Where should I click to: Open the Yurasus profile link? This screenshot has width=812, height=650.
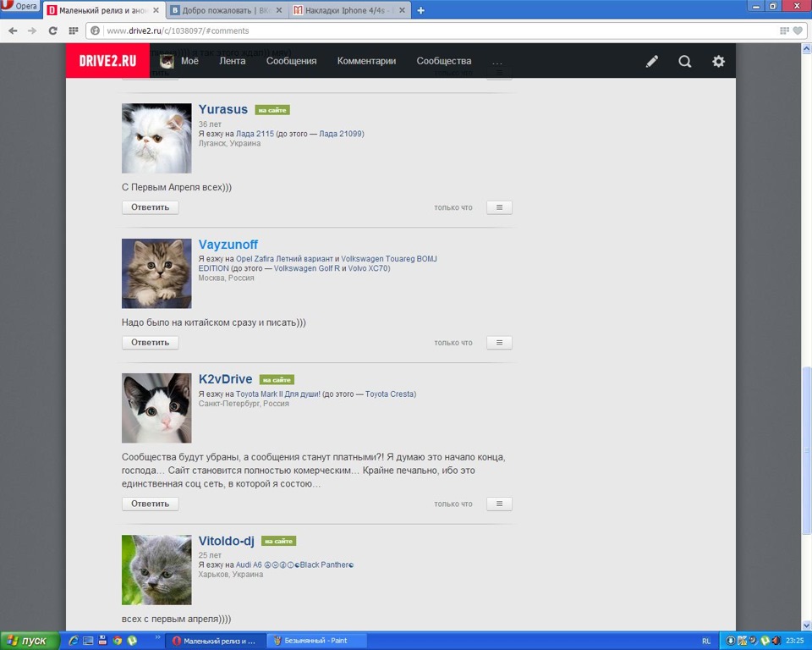click(223, 109)
